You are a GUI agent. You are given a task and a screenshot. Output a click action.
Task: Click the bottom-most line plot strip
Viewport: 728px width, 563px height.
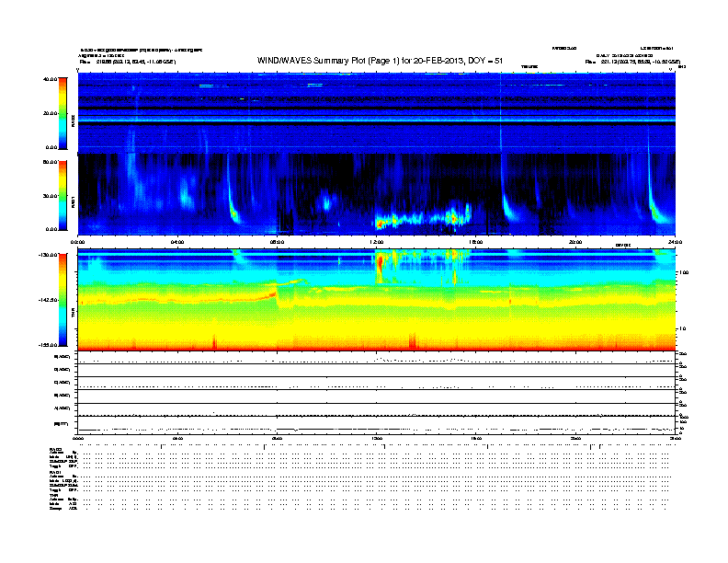pos(377,426)
